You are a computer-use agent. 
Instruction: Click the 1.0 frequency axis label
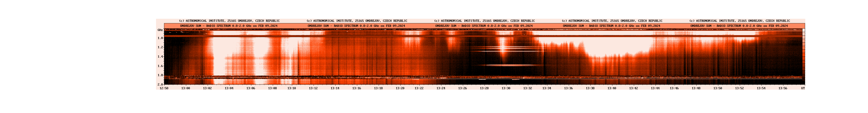click(160, 38)
